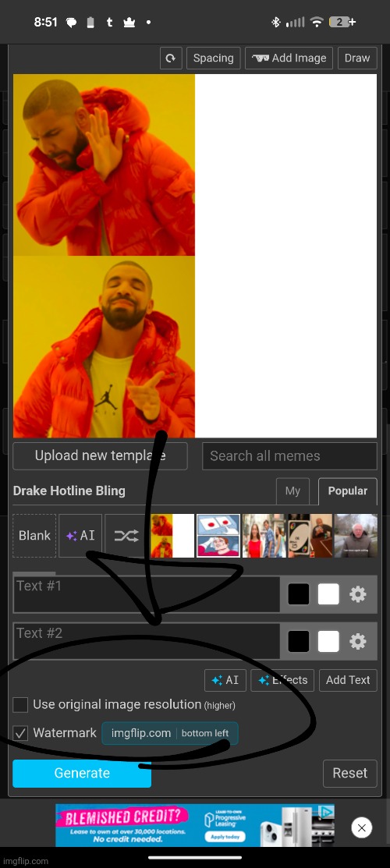The height and width of the screenshot is (868, 390).
Task: Click the Reset button
Action: [x=350, y=774]
